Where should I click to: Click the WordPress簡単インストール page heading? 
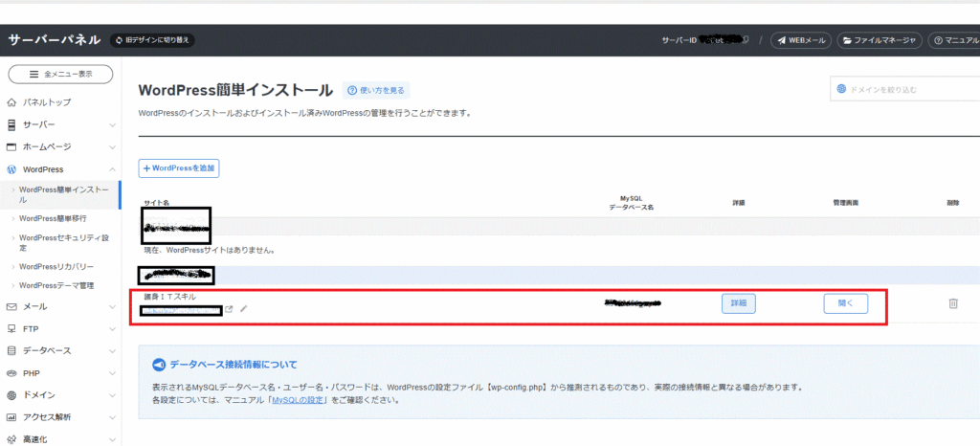tap(235, 91)
